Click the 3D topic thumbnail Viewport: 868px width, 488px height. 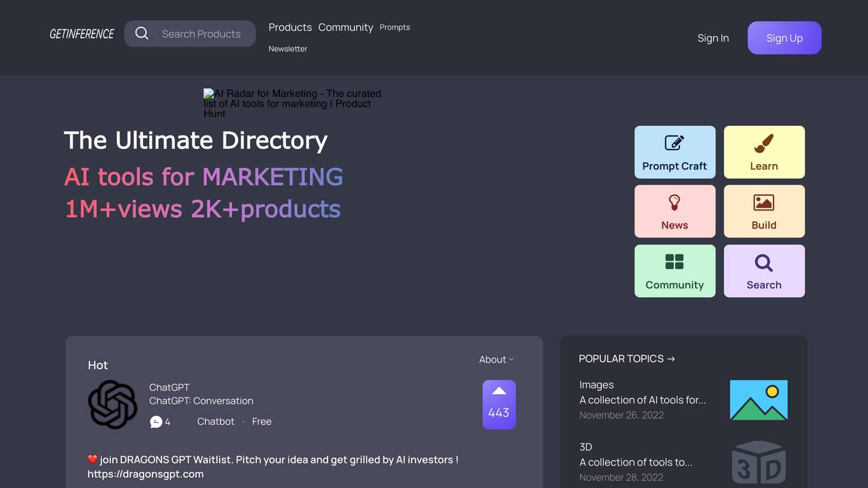pyautogui.click(x=759, y=462)
